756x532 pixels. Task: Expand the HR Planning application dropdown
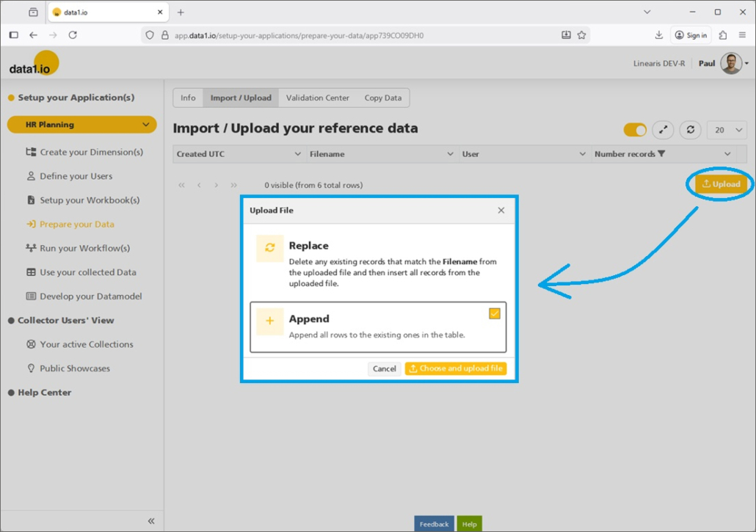145,125
